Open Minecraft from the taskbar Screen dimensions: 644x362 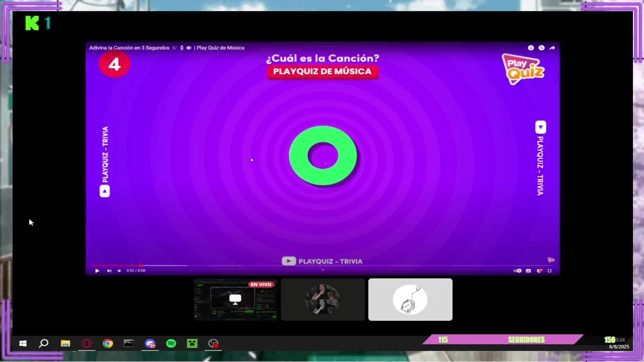192,343
